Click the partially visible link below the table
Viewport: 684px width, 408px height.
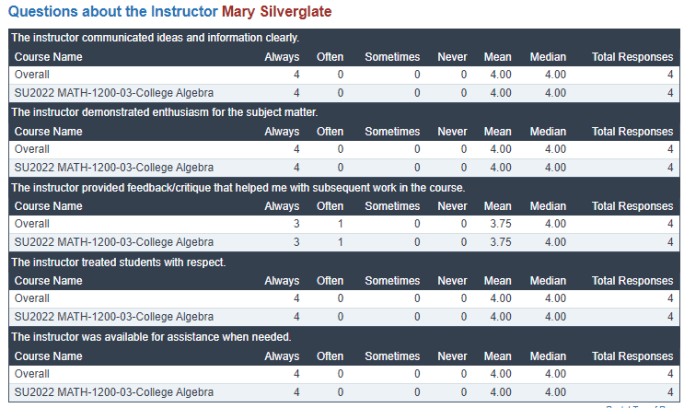coord(640,405)
